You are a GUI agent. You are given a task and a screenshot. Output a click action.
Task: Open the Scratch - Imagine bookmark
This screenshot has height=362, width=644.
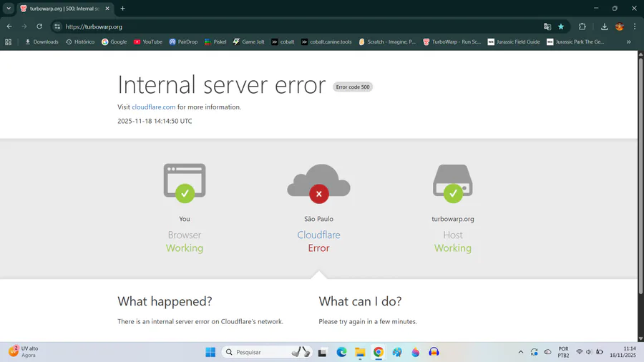(387, 42)
